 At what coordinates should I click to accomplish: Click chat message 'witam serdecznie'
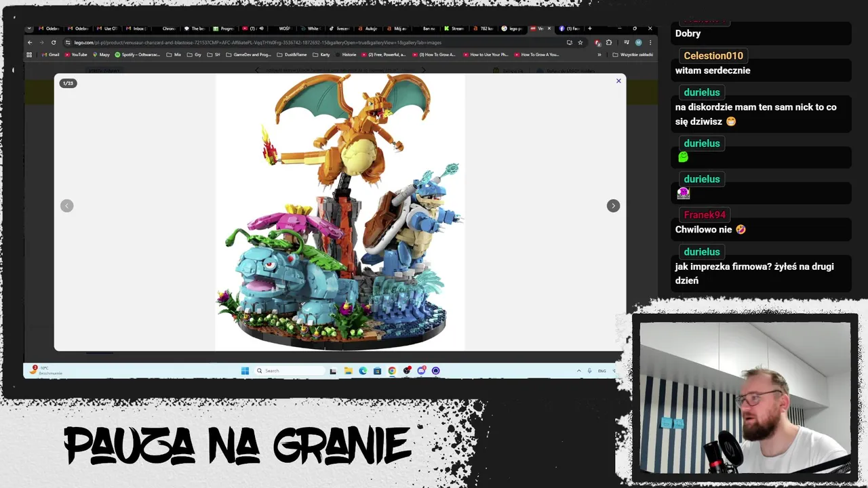tap(713, 70)
